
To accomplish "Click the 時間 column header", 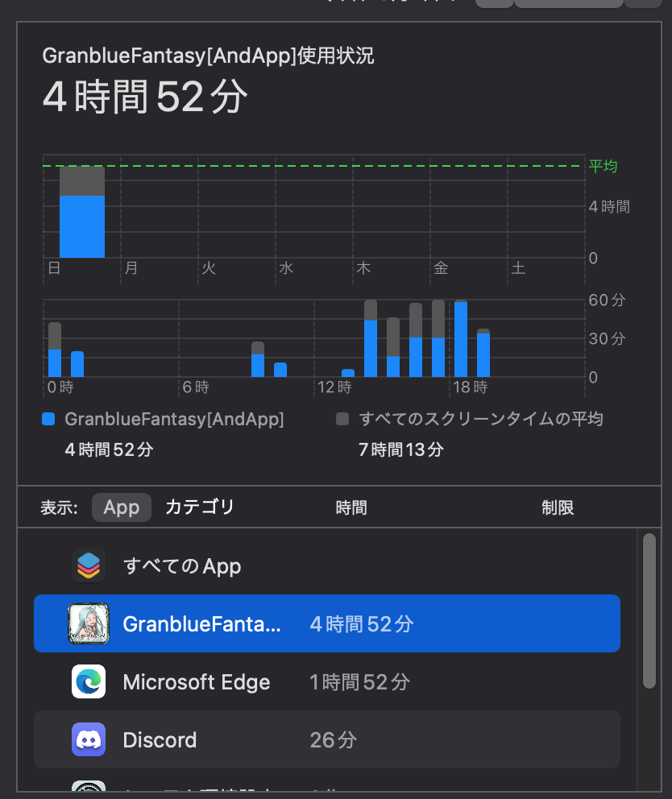I will pyautogui.click(x=351, y=507).
